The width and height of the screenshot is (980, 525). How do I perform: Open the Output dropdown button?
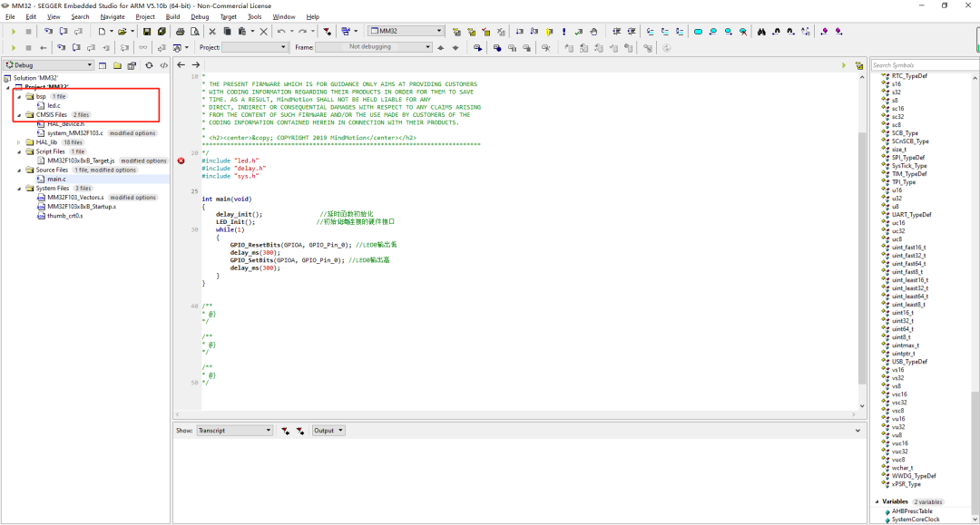pyautogui.click(x=328, y=430)
